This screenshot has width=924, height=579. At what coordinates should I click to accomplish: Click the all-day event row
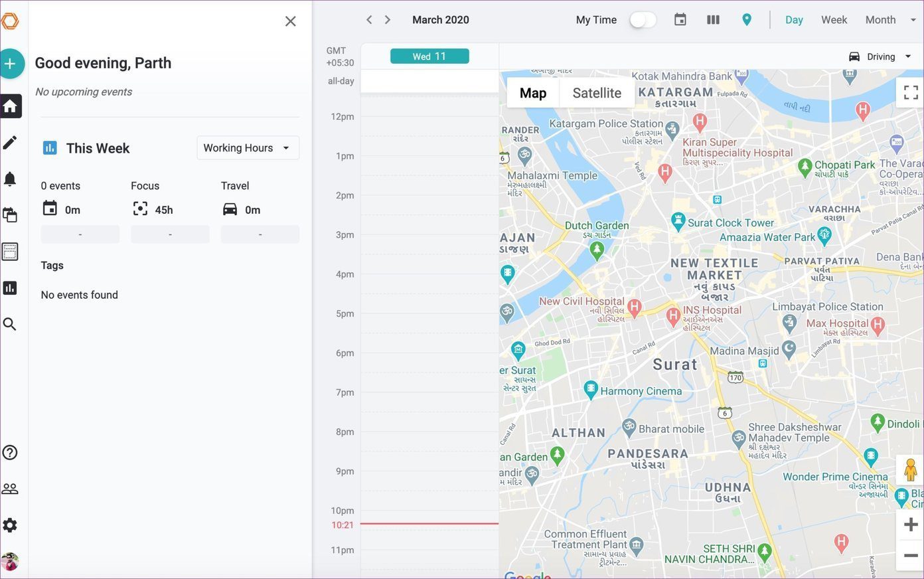429,81
